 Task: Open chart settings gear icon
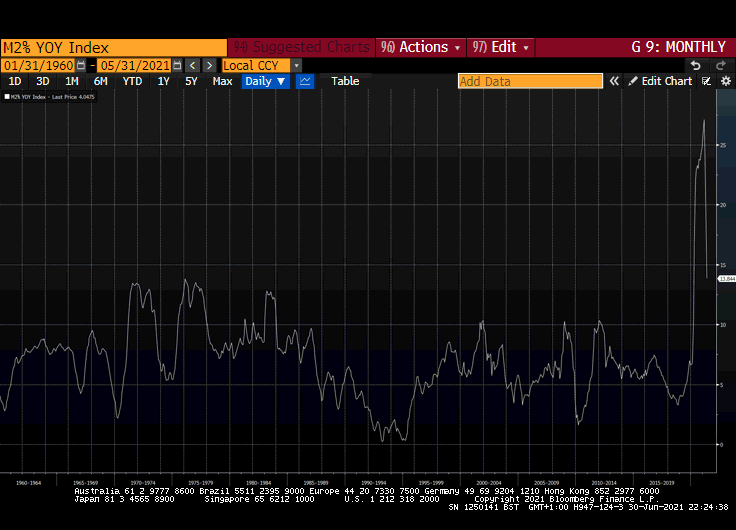(x=725, y=81)
